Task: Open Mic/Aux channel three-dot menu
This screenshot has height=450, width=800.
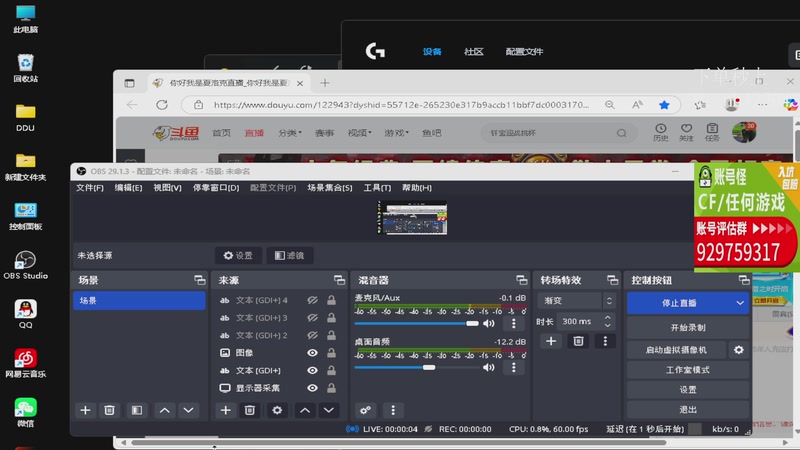Action: (514, 323)
